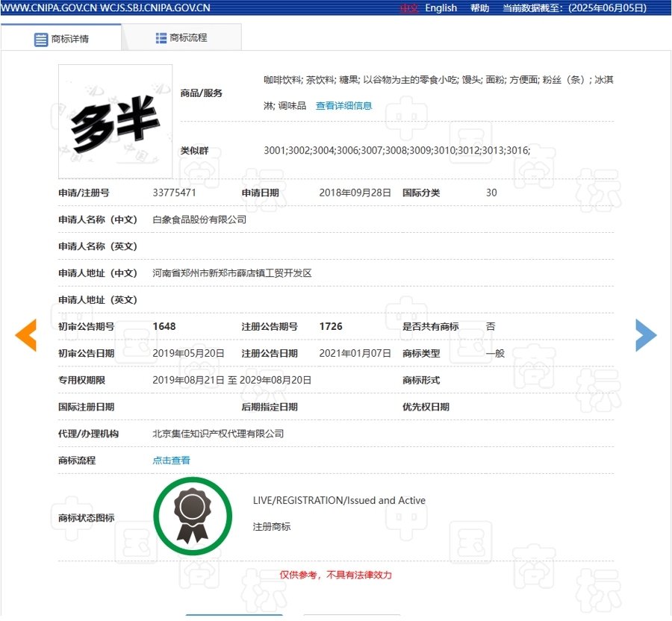Click the green registered trademark status badge
Image resolution: width=672 pixels, height=621 pixels.
193,516
